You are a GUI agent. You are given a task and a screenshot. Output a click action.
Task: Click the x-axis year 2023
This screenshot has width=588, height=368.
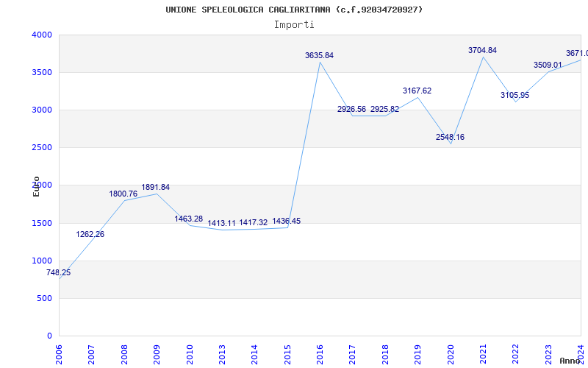(x=548, y=355)
